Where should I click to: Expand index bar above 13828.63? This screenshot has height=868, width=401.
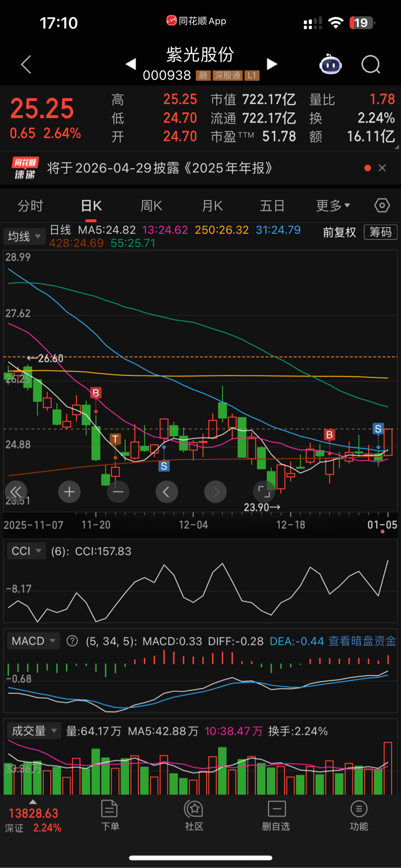tap(33, 802)
